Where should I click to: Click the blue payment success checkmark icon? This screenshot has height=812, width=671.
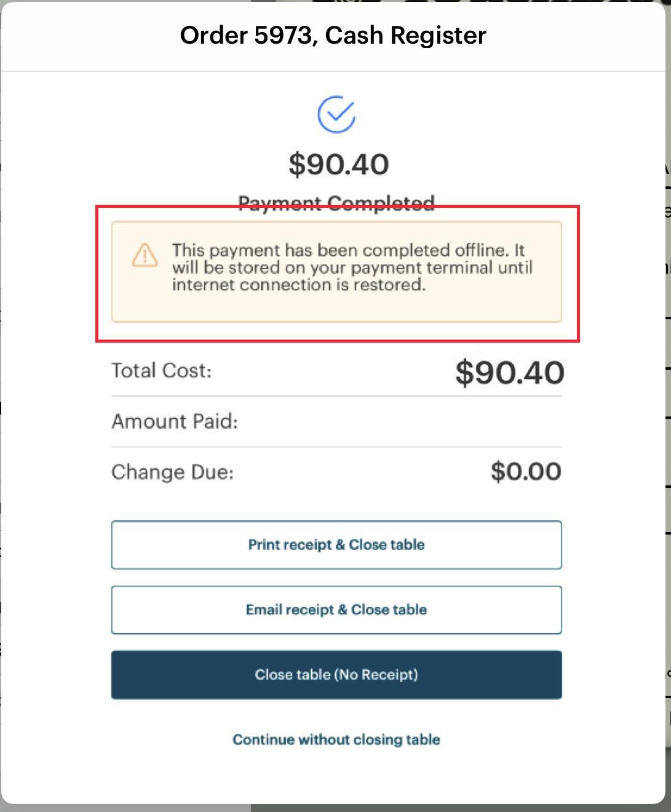pos(336,114)
